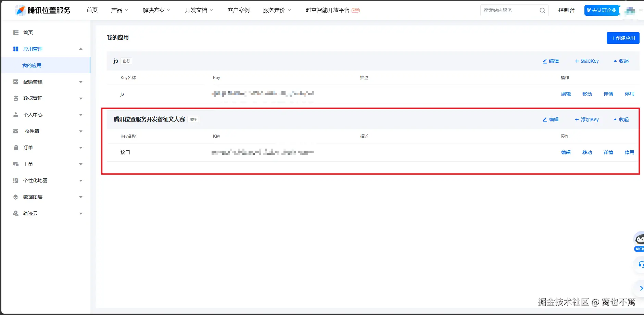
Task: Click the Tencent Location Service logo
Action: (43, 10)
